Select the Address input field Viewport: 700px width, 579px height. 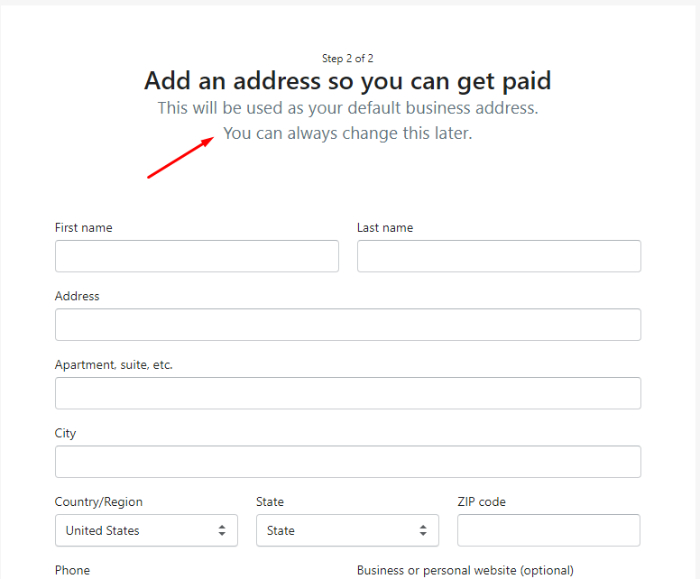pyautogui.click(x=348, y=325)
